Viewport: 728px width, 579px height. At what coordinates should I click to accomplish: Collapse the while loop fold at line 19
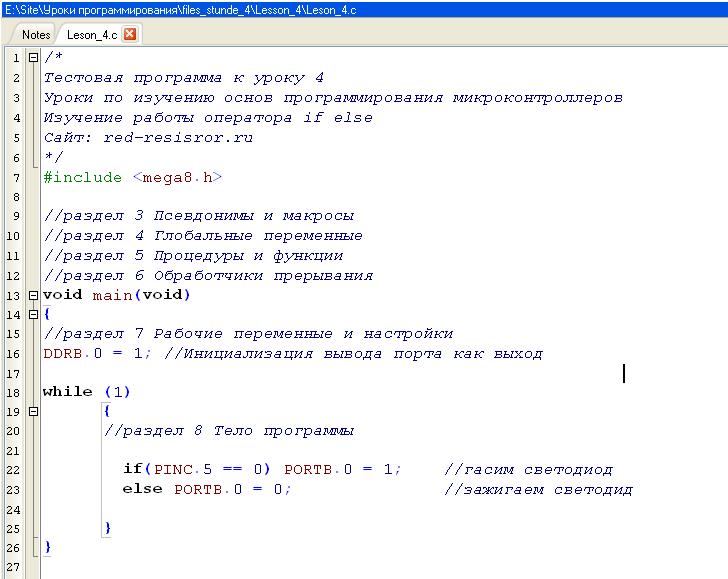click(33, 412)
